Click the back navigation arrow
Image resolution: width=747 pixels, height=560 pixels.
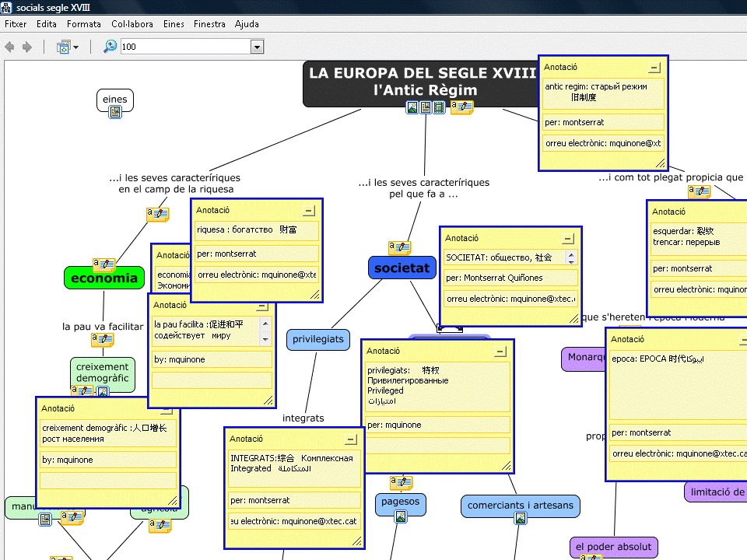(x=10, y=47)
